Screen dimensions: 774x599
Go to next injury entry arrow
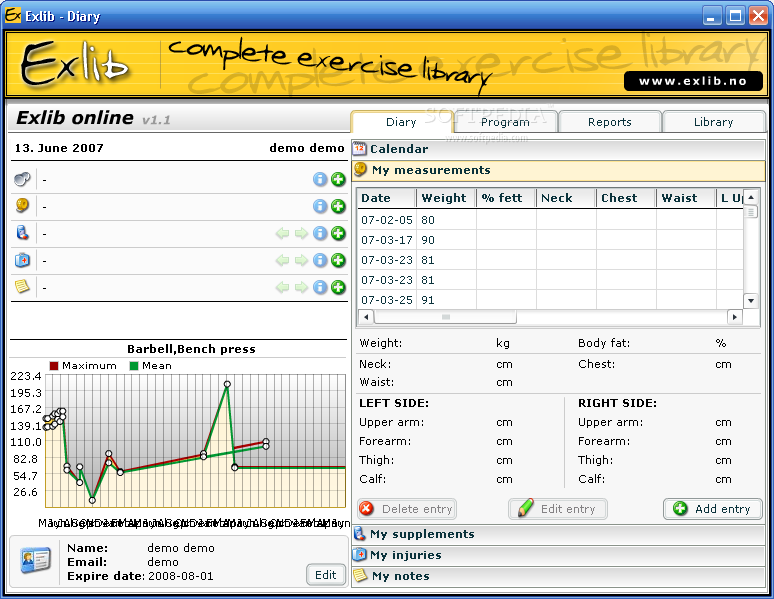click(301, 260)
